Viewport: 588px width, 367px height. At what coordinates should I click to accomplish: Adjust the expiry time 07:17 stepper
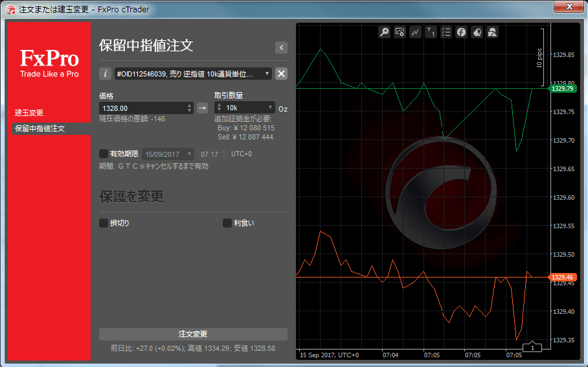[x=224, y=154]
